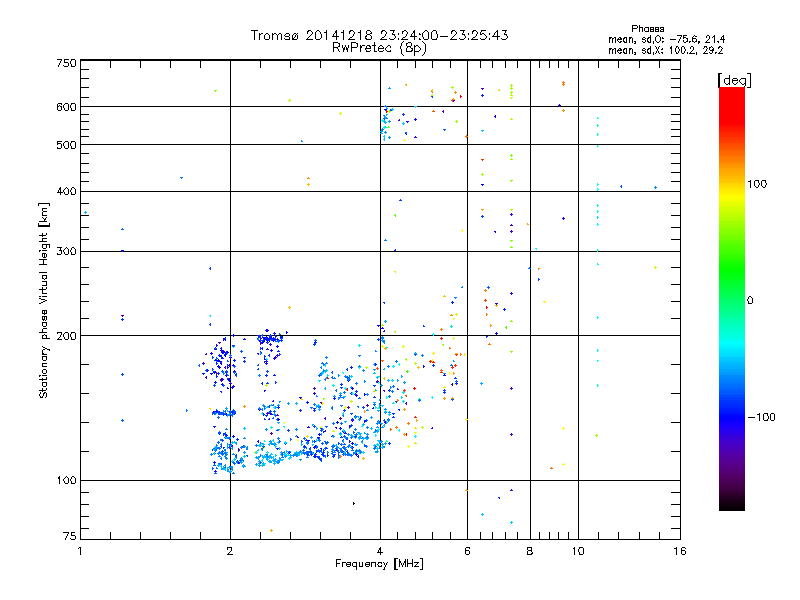
Task: Select the 'RwPretec (8p)' subtitle text
Action: click(379, 48)
